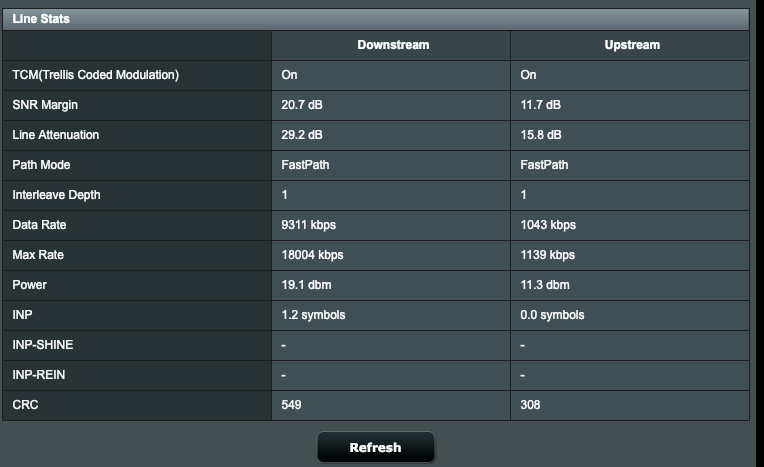Click the Path Mode row label
The width and height of the screenshot is (764, 467).
click(41, 165)
